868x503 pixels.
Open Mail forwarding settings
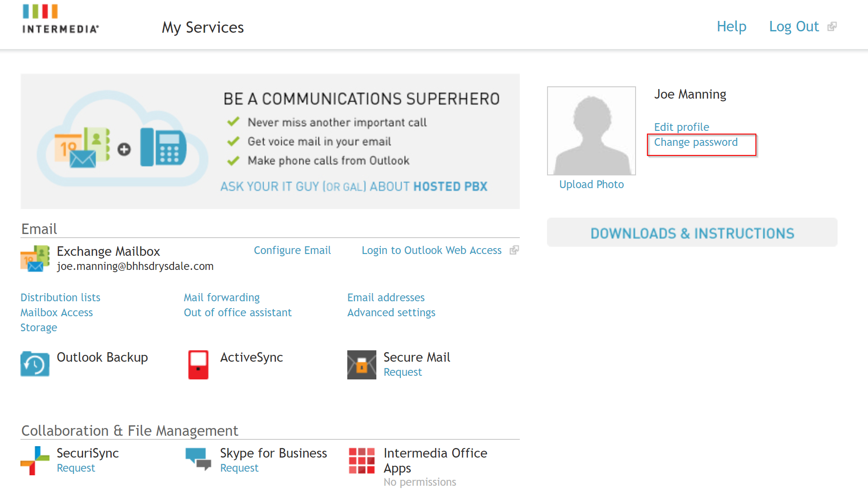(x=222, y=298)
